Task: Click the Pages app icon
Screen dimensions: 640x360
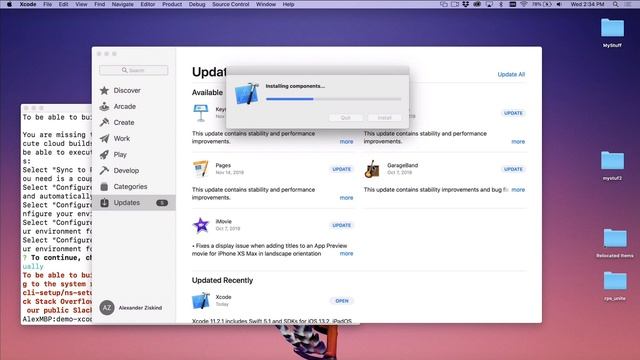Action: pos(200,169)
